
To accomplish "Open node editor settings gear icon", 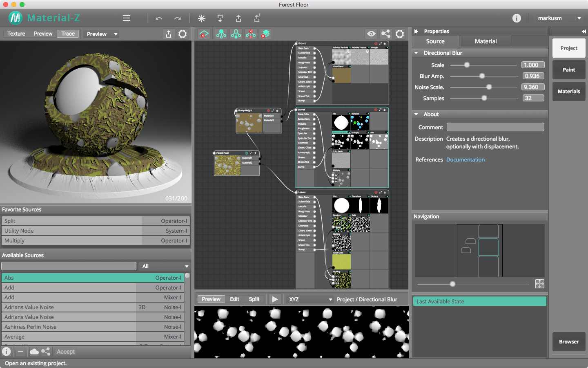I will (400, 34).
